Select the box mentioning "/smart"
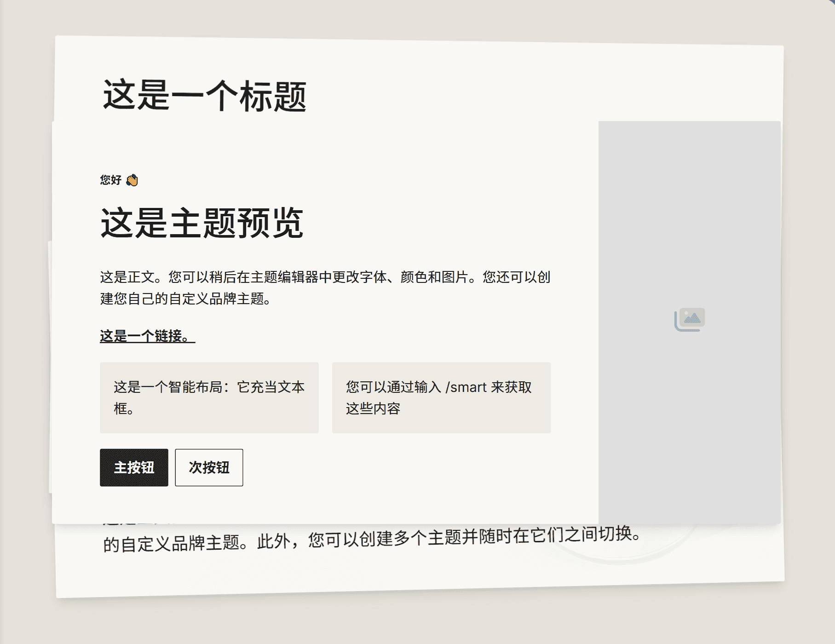Viewport: 835px width, 644px height. 441,397
